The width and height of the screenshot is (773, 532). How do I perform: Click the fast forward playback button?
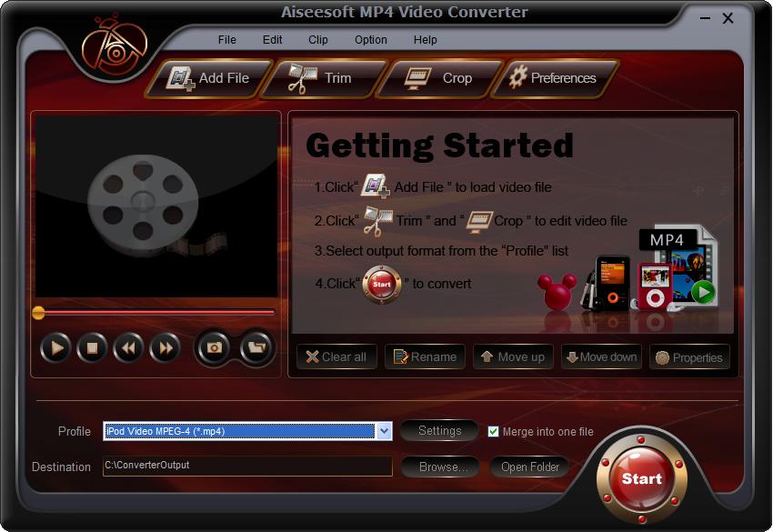click(165, 346)
